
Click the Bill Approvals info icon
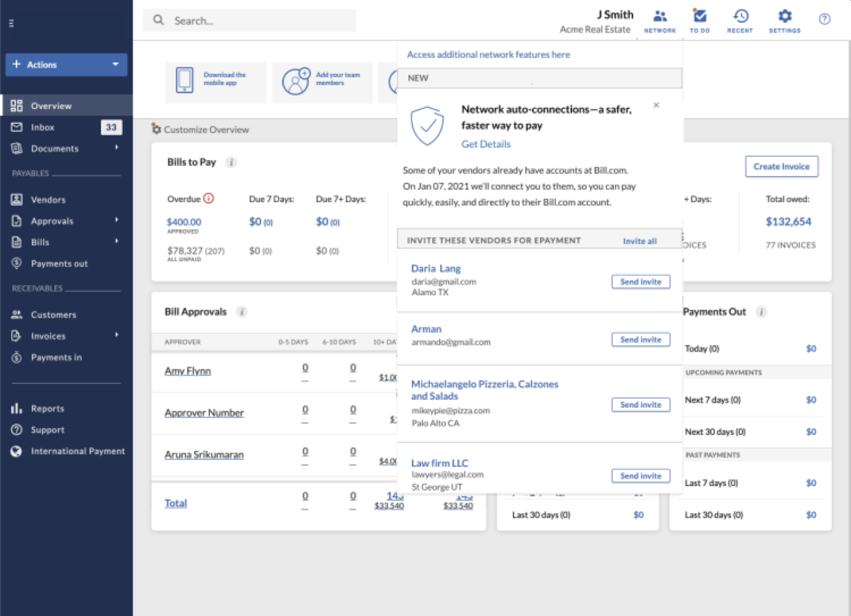point(241,312)
